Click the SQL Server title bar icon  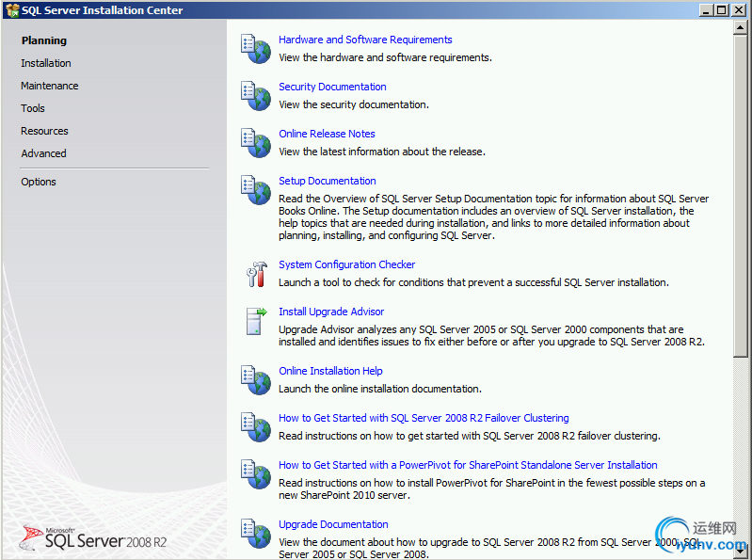click(x=12, y=10)
